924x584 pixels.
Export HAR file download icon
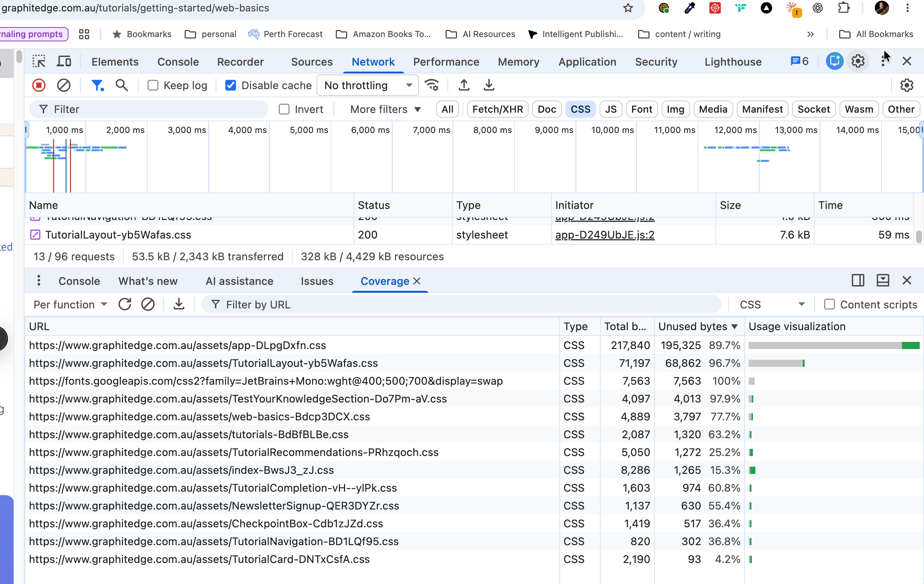pos(489,85)
